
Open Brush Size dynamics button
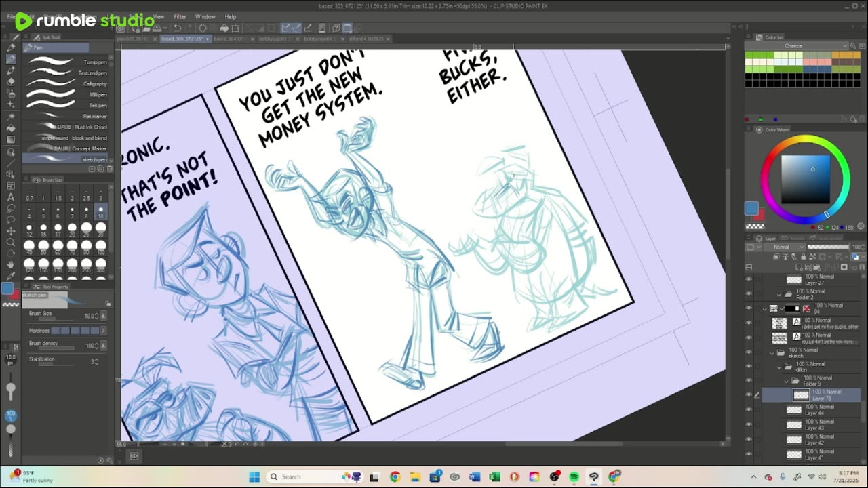pos(104,316)
